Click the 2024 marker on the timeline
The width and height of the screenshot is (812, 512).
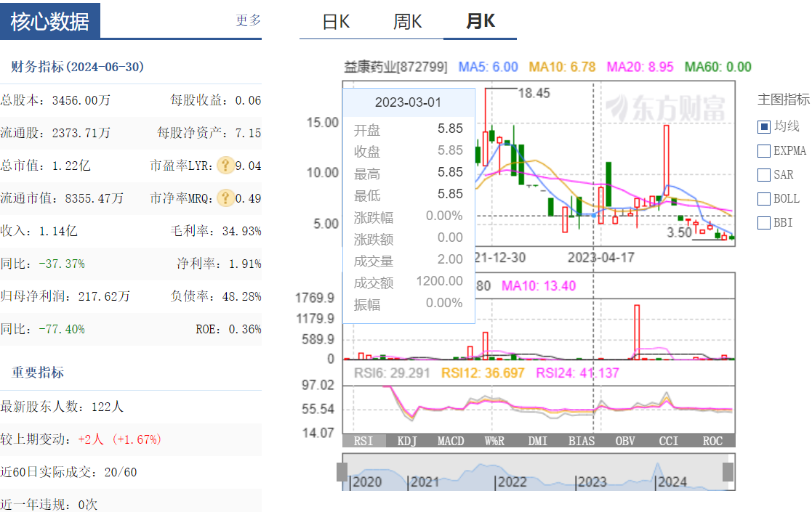click(672, 482)
